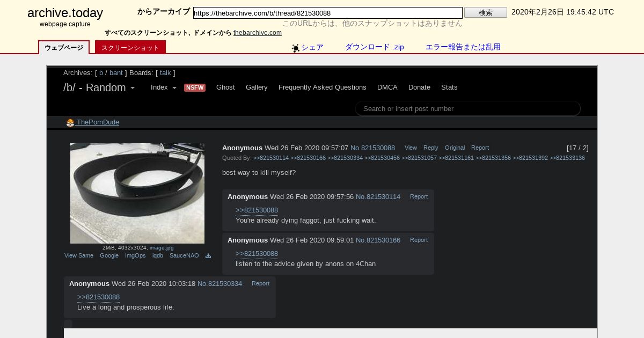Open the DMCA page
This screenshot has height=338, width=644.
(387, 87)
